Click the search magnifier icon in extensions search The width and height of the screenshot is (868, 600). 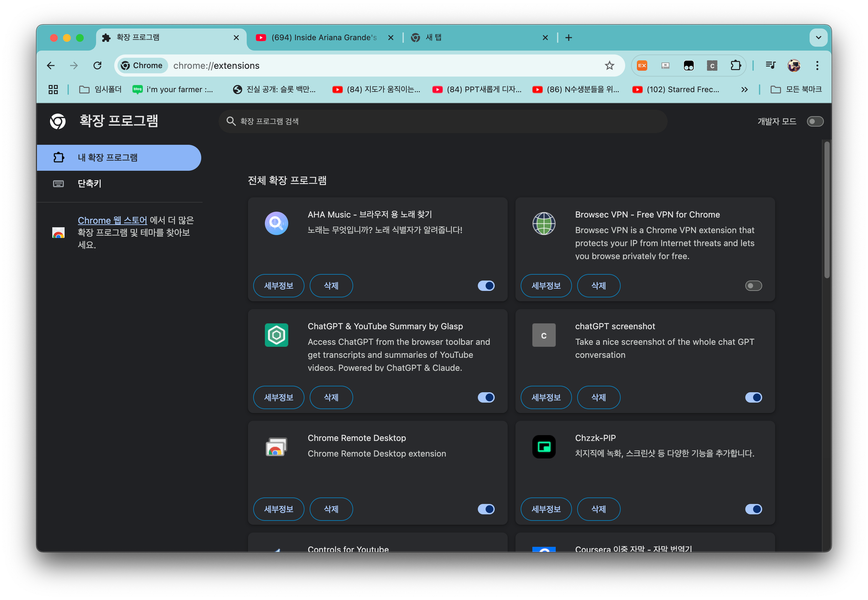pyautogui.click(x=231, y=121)
